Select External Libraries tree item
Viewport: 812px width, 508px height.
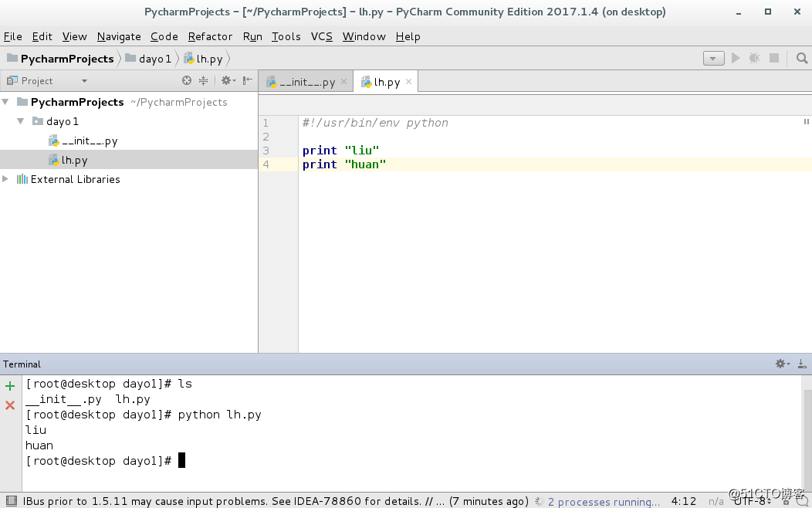point(69,179)
